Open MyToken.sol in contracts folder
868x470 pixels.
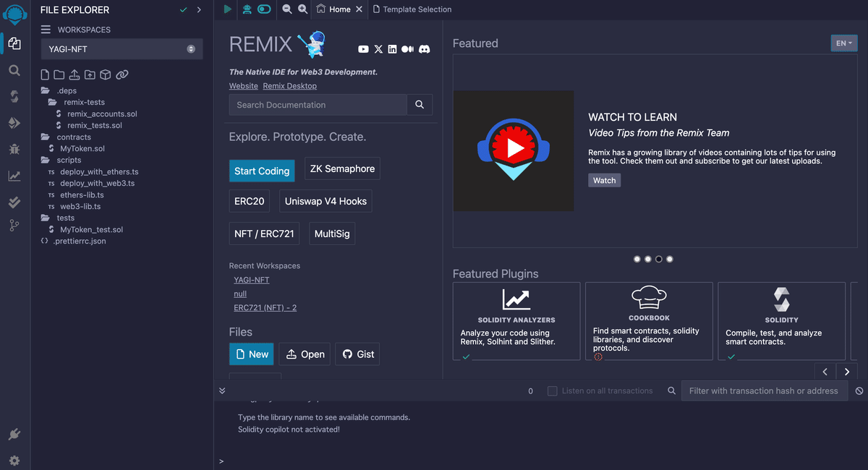tap(82, 149)
